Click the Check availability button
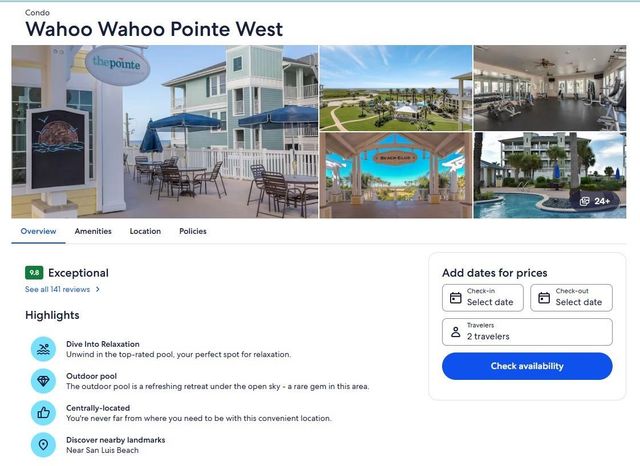 click(x=527, y=366)
